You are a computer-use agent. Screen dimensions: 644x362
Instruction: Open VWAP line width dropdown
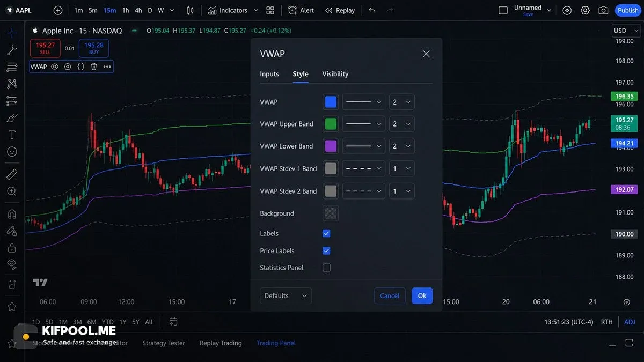click(x=401, y=102)
